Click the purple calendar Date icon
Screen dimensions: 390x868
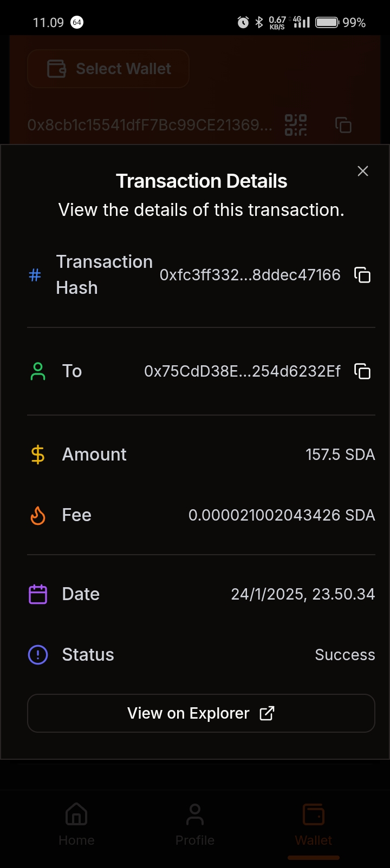coord(38,594)
